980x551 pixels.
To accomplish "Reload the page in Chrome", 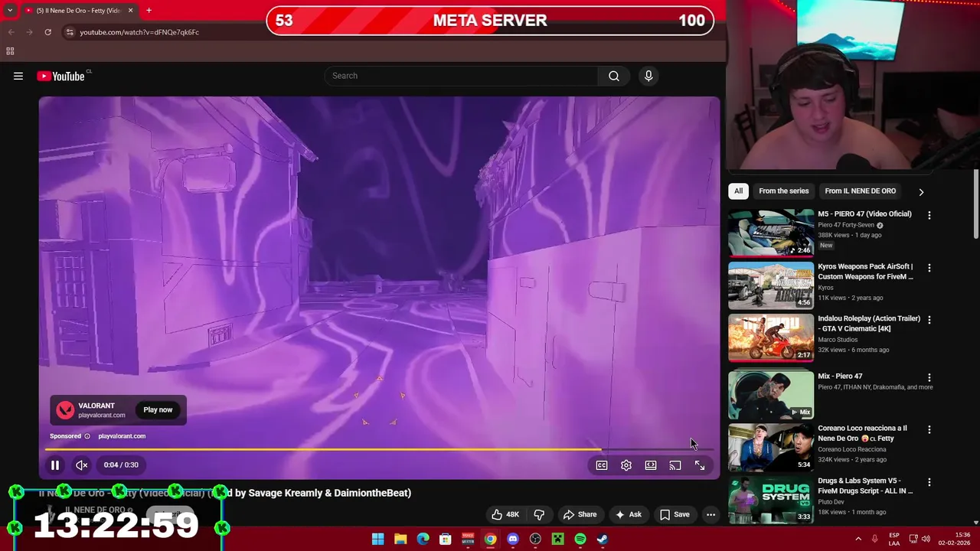I will 47,32.
